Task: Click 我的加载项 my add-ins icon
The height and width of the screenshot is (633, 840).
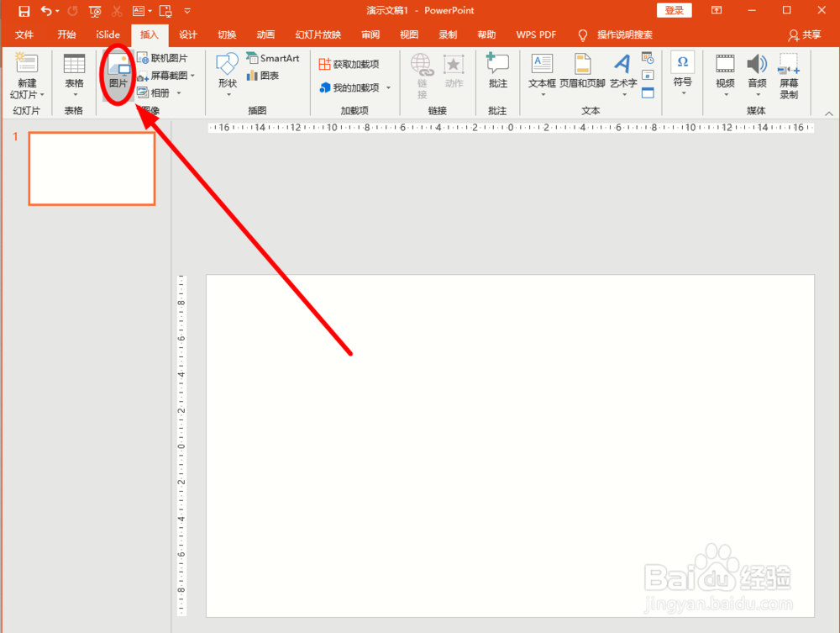Action: [x=324, y=87]
